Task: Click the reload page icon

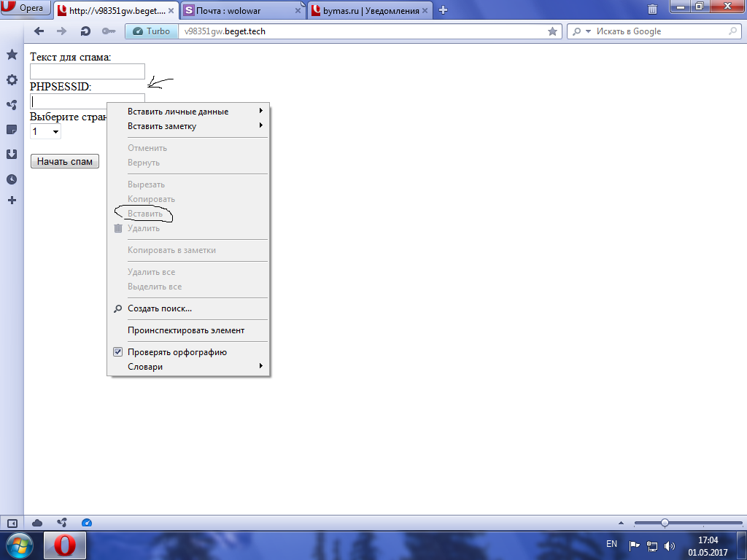Action: tap(85, 31)
